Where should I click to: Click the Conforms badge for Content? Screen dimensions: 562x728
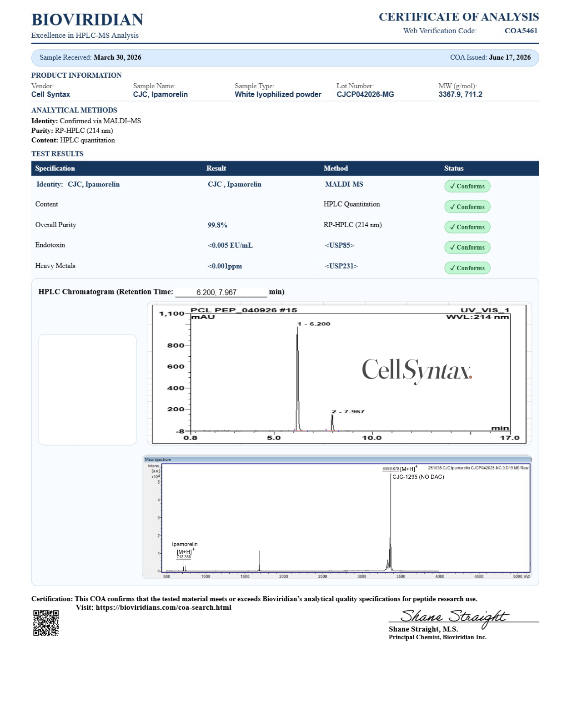coord(467,207)
